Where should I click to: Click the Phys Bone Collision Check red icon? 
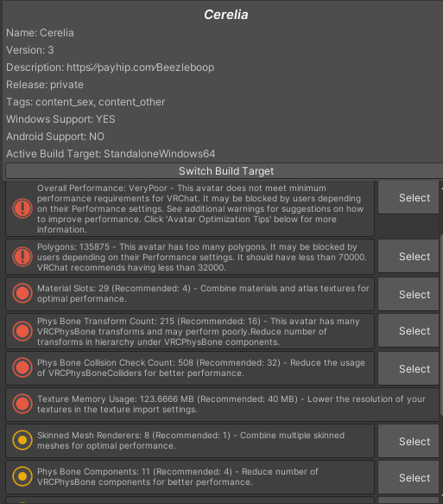(x=22, y=367)
